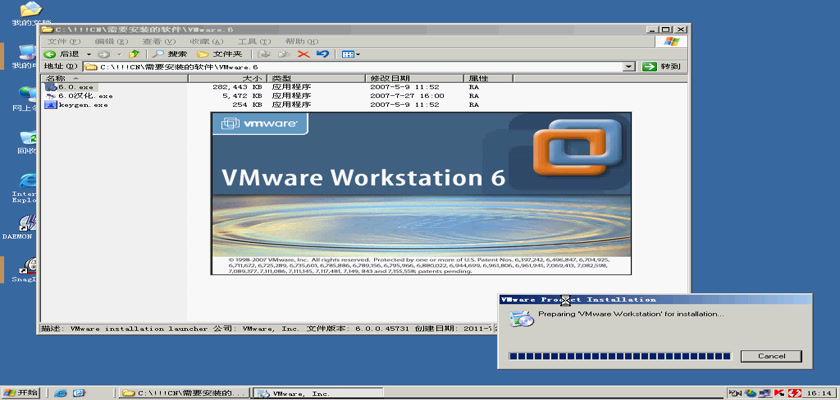Click the VMware Product Installation title bar
The width and height of the screenshot is (840, 400).
pyautogui.click(x=655, y=299)
